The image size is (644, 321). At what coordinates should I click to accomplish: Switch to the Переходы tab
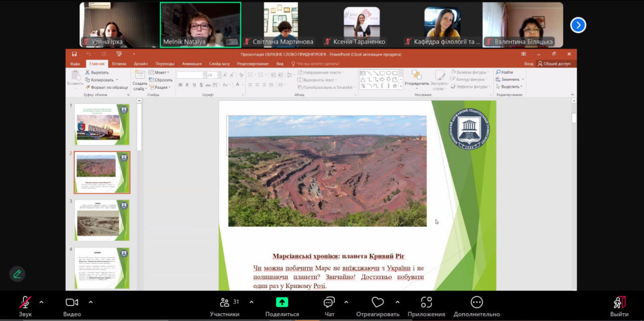(165, 64)
